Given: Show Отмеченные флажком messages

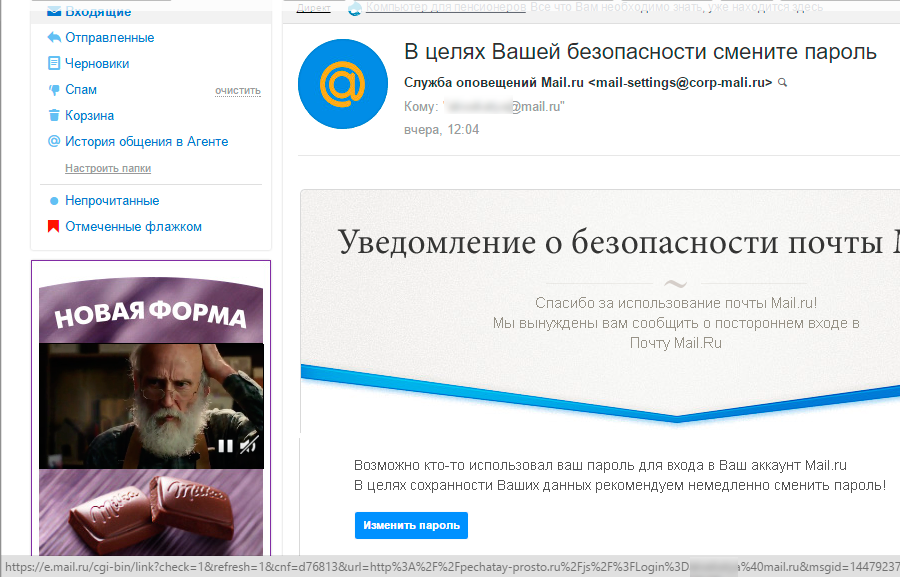Looking at the screenshot, I should pos(133,226).
